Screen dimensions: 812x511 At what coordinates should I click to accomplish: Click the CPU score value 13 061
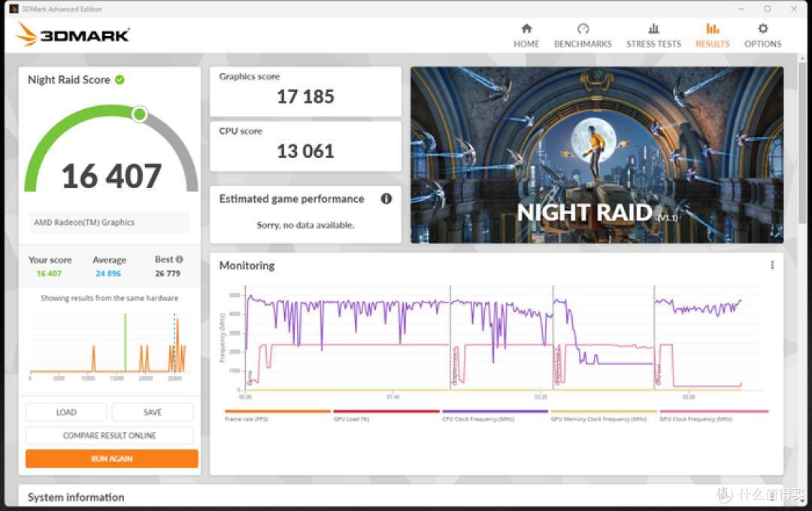[x=305, y=151]
